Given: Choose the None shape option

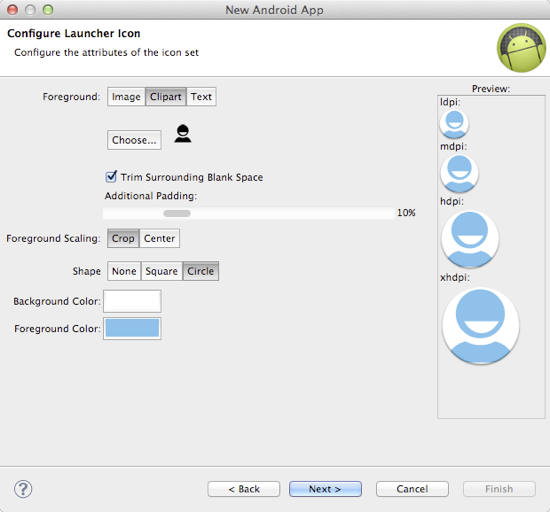Looking at the screenshot, I should pyautogui.click(x=124, y=271).
